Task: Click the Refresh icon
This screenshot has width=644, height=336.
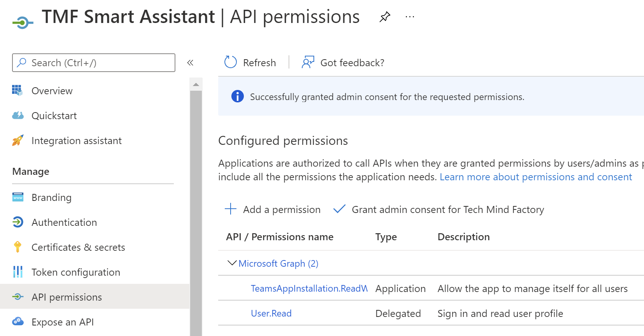Action: point(231,62)
